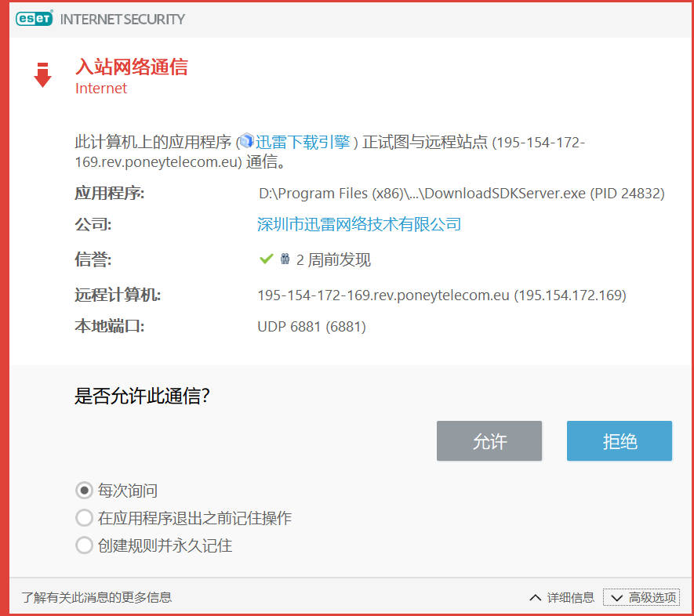Click the green checkmark reputation icon

click(265, 259)
